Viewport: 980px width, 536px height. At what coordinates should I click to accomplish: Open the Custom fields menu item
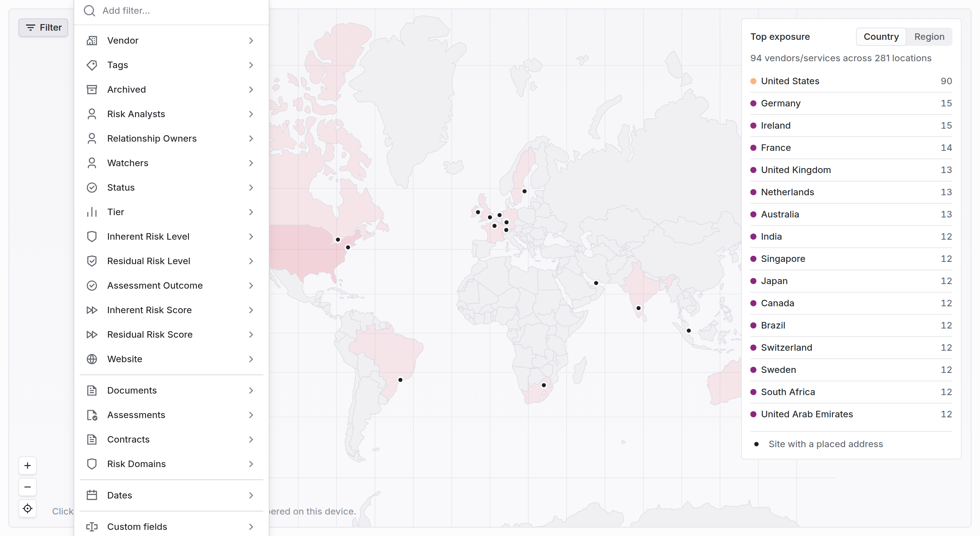pyautogui.click(x=171, y=527)
